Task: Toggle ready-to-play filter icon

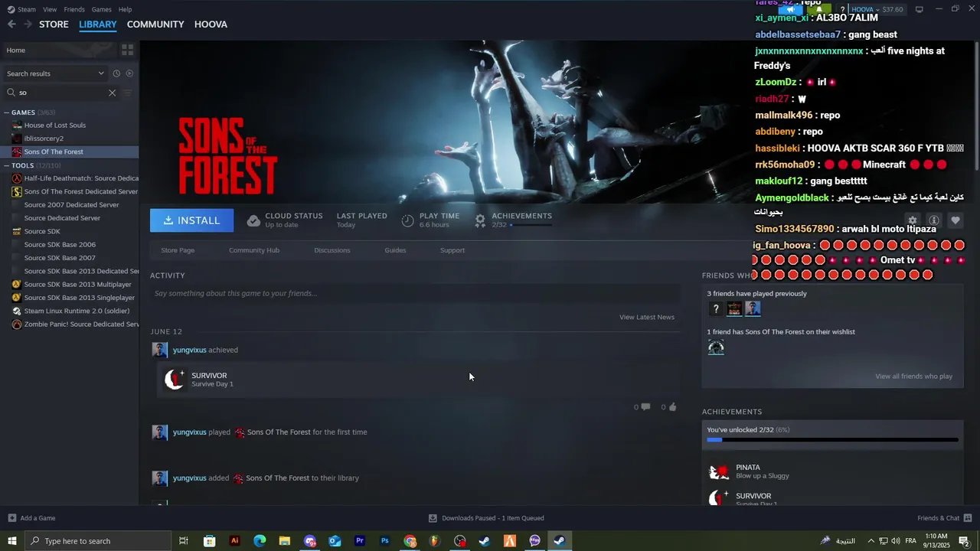Action: 129,73
